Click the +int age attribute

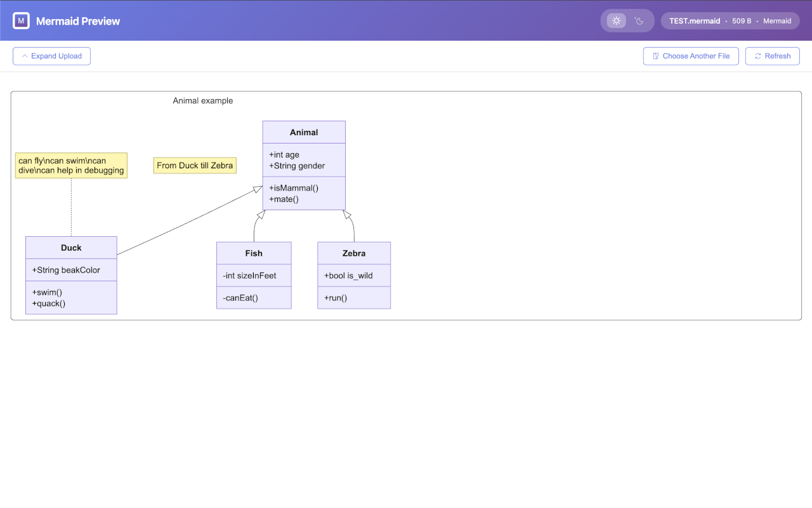[284, 154]
